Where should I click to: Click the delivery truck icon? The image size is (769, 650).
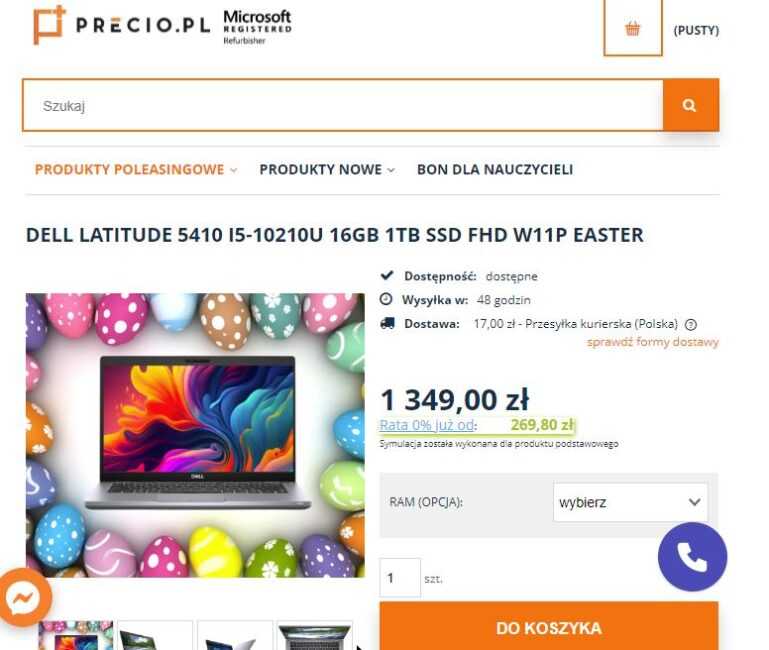pos(387,323)
